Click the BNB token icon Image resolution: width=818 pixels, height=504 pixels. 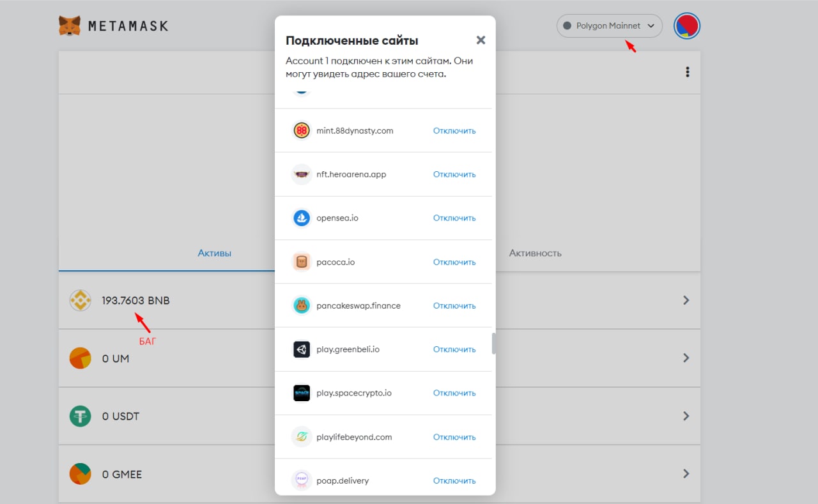click(x=81, y=300)
